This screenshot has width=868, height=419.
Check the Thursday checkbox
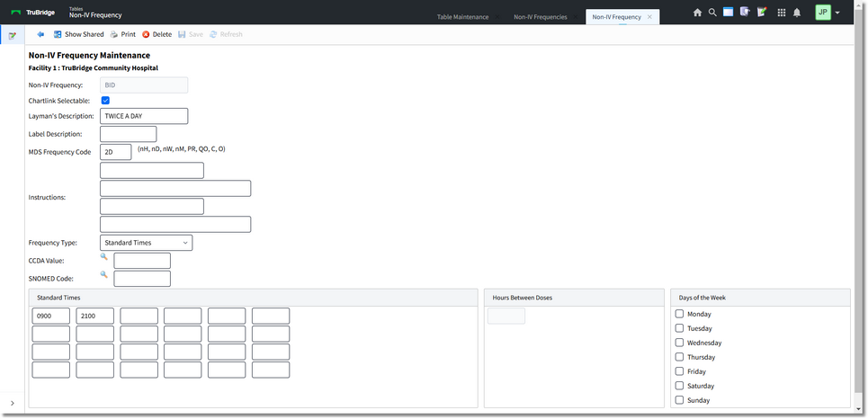(679, 357)
